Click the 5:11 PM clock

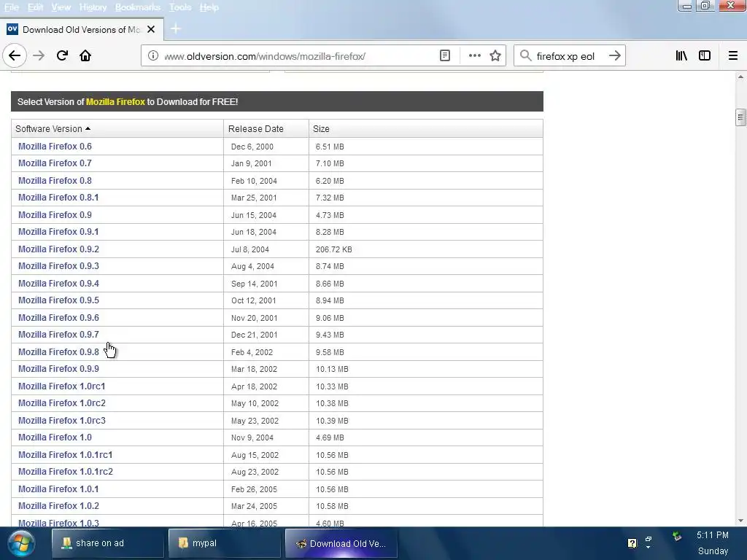tap(713, 535)
